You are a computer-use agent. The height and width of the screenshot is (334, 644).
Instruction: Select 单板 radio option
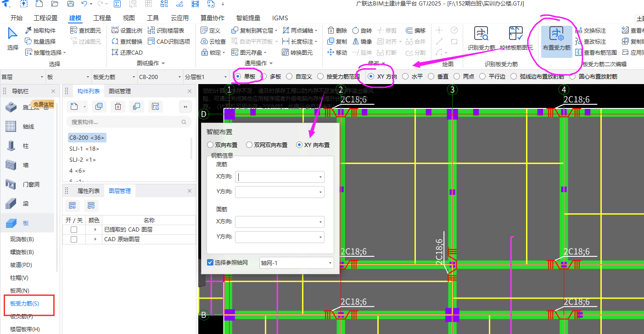[x=245, y=76]
